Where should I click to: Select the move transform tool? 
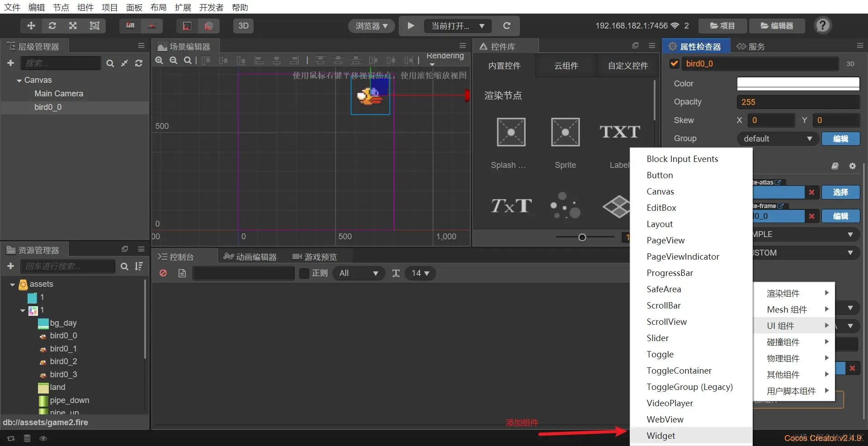tap(31, 26)
